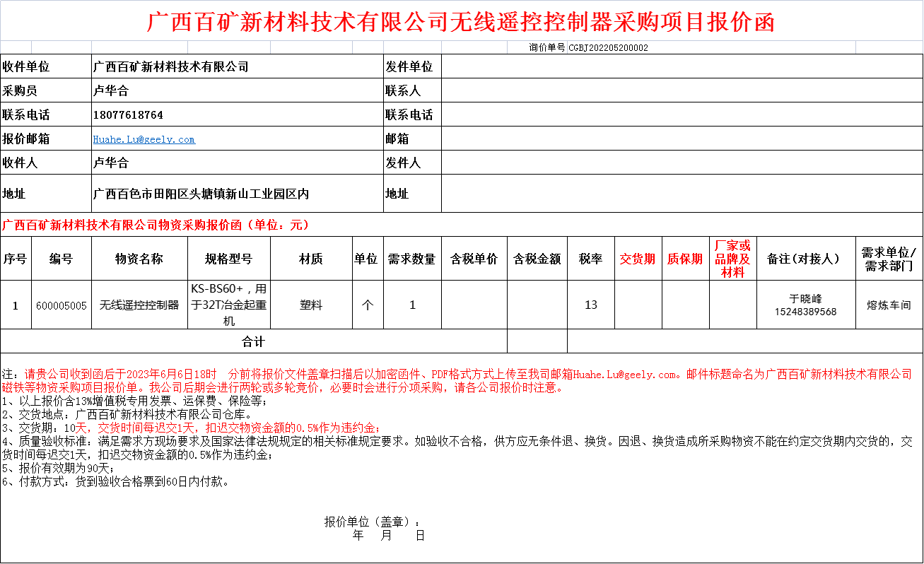Viewport: 924px width, 564px height.
Task: Select note 4 about 质量验收标准
Action: point(458,448)
